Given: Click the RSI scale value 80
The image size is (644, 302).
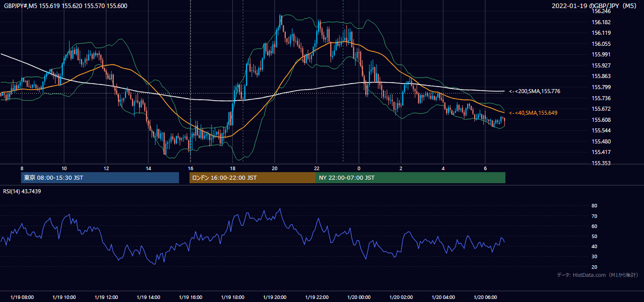Looking at the screenshot, I should point(595,206).
